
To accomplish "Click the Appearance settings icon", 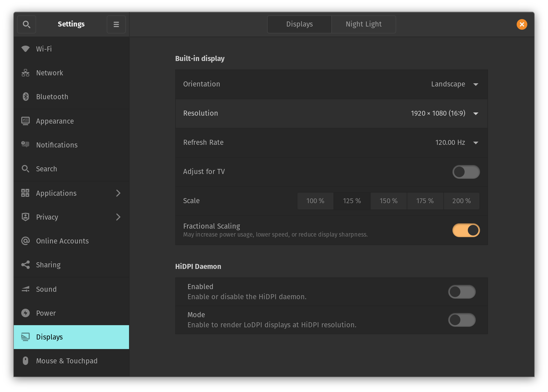I will 25,121.
